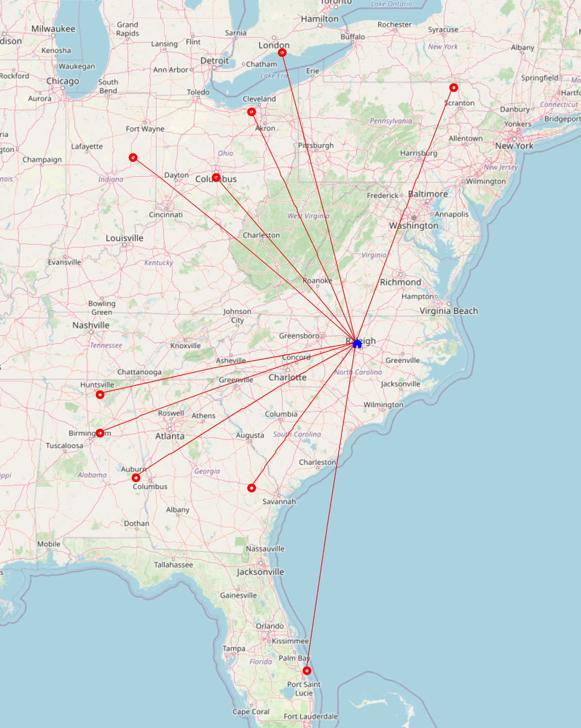
Task: Click the red marker near Palm Bay, Florida
Action: click(307, 671)
